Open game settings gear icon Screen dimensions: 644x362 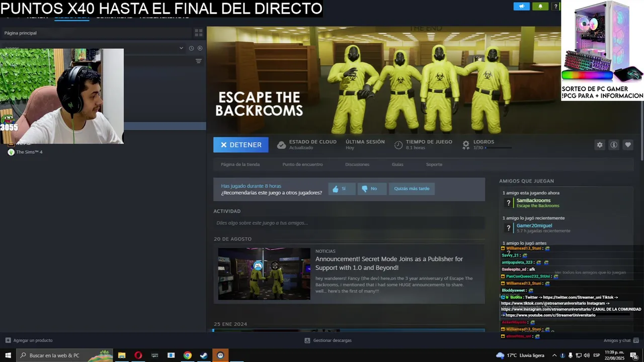600,145
